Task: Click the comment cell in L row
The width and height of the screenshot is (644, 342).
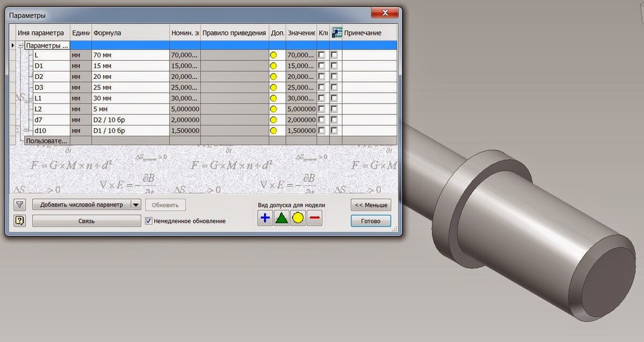Action: click(370, 55)
